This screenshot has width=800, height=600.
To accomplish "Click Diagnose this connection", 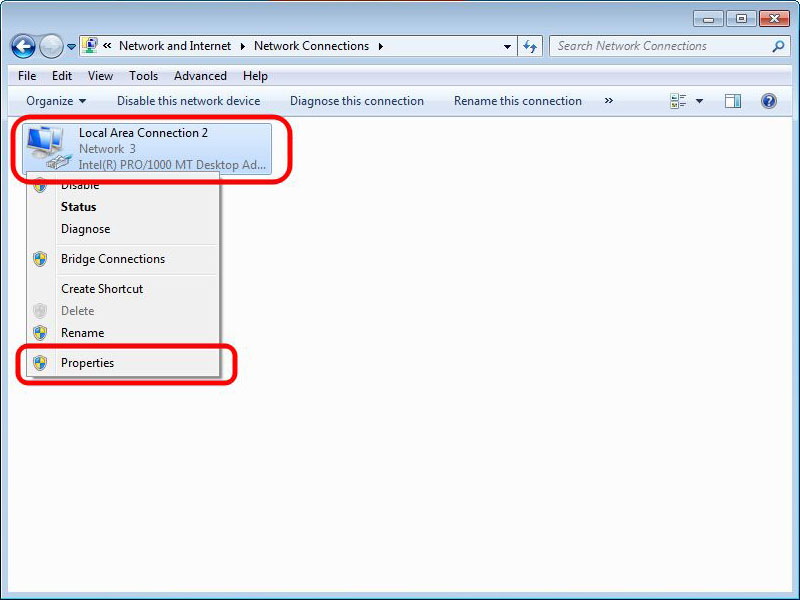I will pyautogui.click(x=357, y=101).
